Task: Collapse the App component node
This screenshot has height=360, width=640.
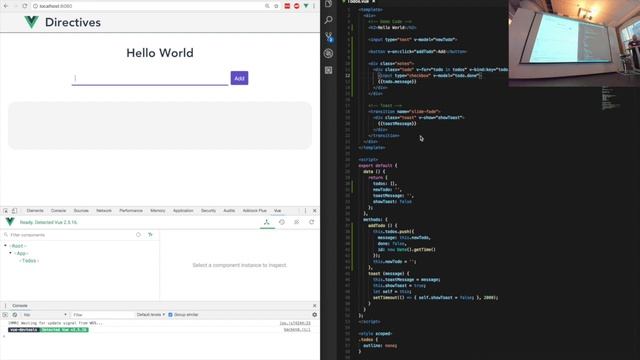Action: click(x=11, y=253)
